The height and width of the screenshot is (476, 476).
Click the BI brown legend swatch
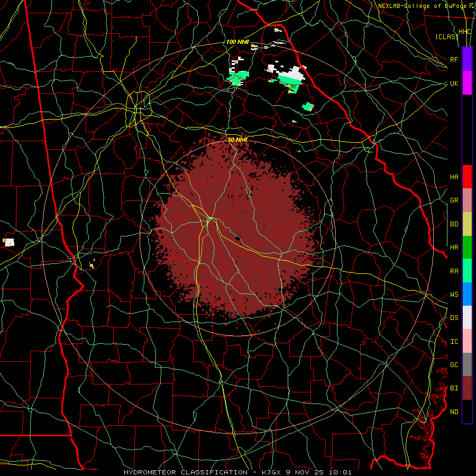tap(467, 388)
